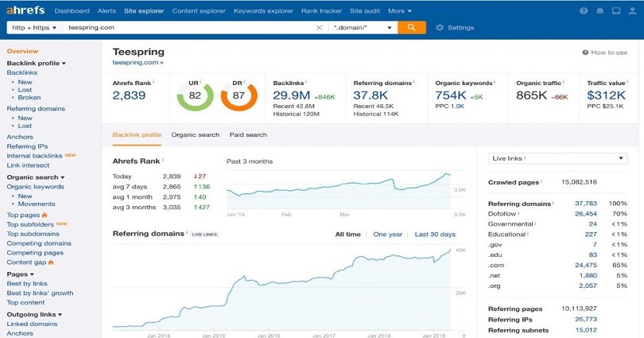Go to Dashboard in the top menu

click(72, 11)
